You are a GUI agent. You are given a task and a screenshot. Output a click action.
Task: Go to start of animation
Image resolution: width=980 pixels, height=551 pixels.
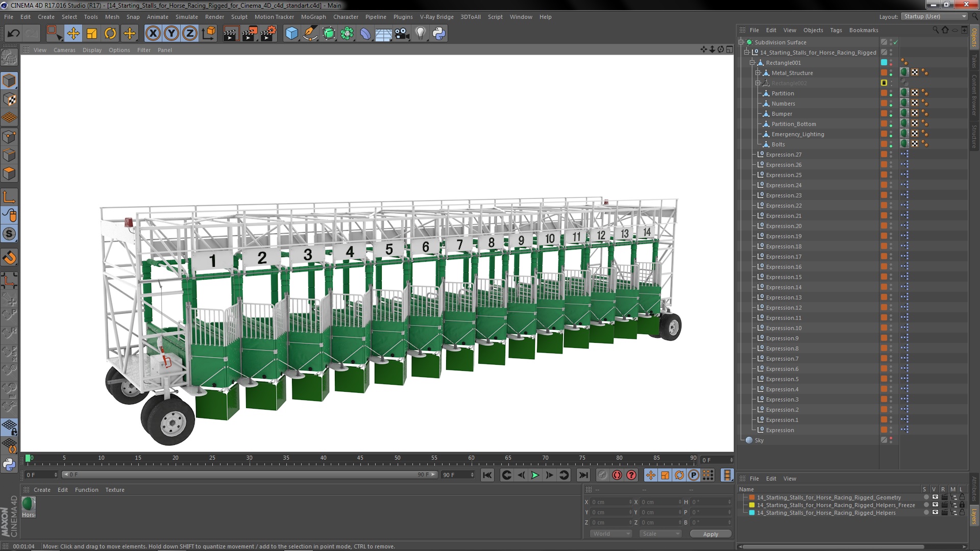[x=487, y=475]
